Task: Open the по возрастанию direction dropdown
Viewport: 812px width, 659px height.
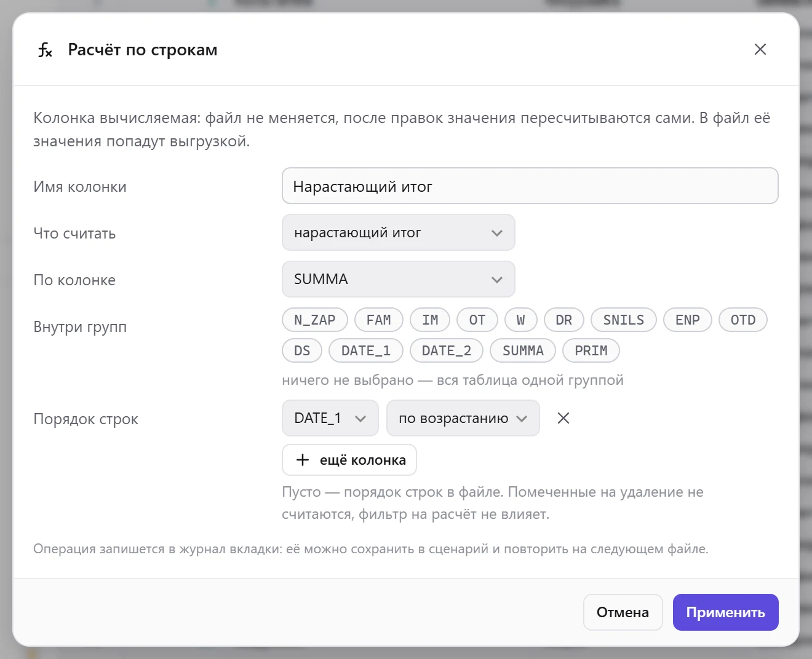Action: [x=463, y=418]
